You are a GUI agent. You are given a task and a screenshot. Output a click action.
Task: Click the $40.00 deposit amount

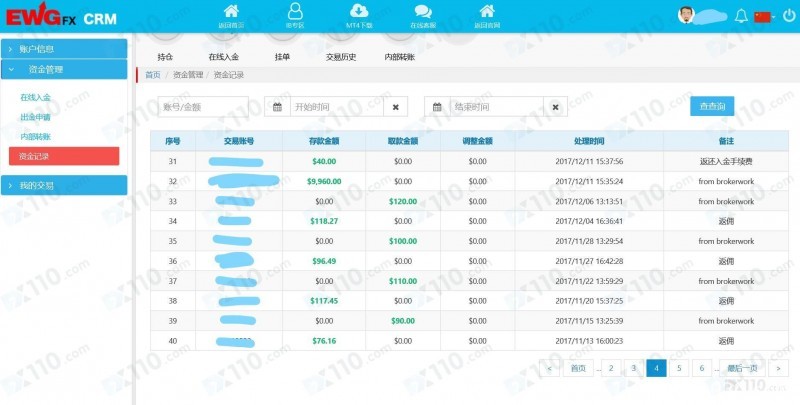pyautogui.click(x=324, y=161)
